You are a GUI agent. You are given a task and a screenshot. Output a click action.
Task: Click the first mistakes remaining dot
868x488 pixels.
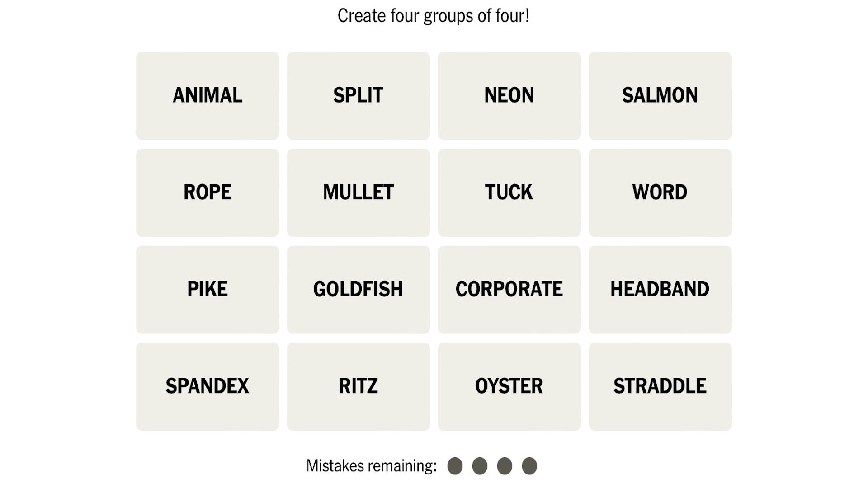point(455,466)
